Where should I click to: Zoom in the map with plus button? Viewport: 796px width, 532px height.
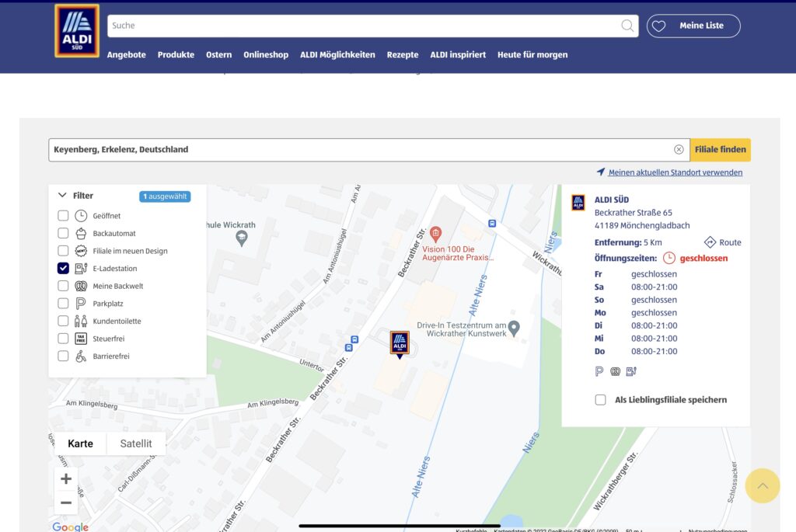click(x=66, y=478)
